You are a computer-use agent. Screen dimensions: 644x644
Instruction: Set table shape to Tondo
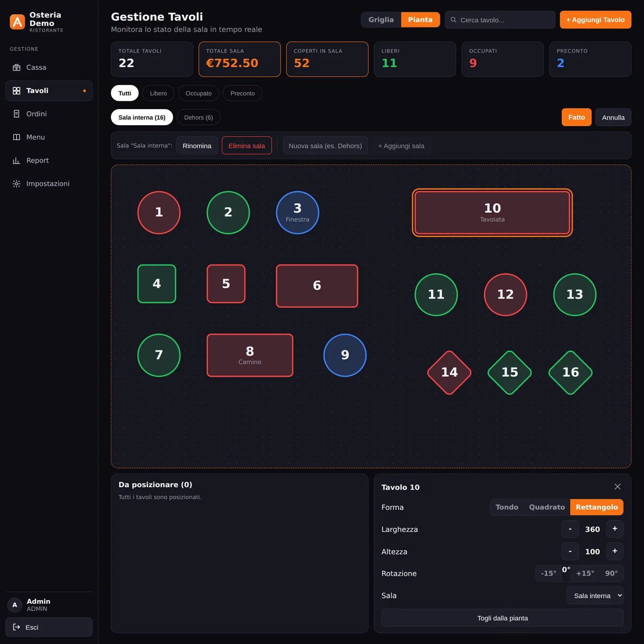(x=507, y=507)
